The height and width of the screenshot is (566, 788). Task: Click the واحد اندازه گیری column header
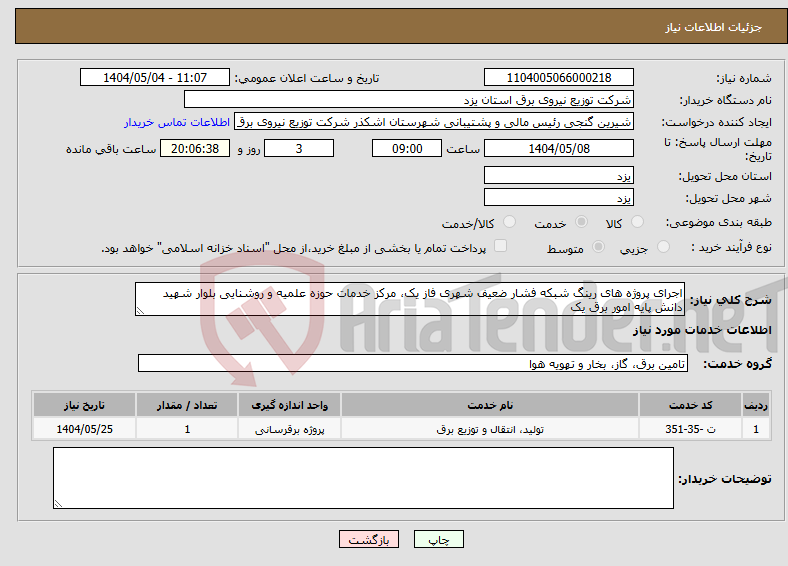tap(289, 405)
